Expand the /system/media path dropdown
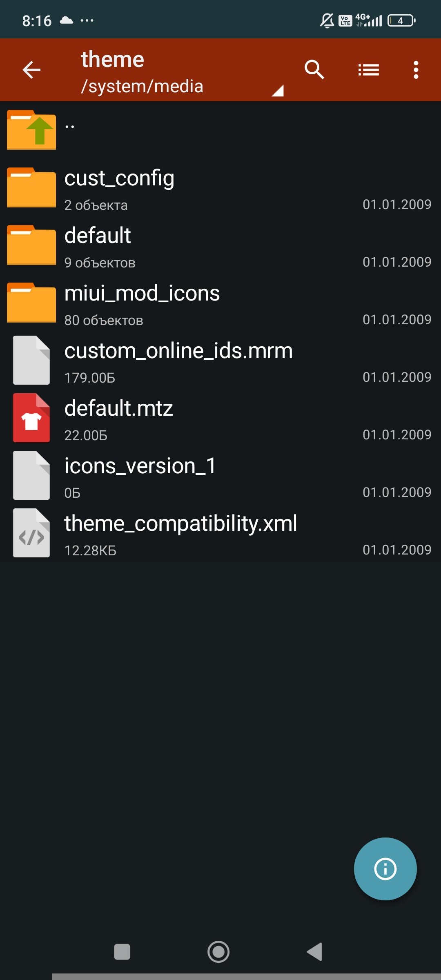 click(x=278, y=91)
